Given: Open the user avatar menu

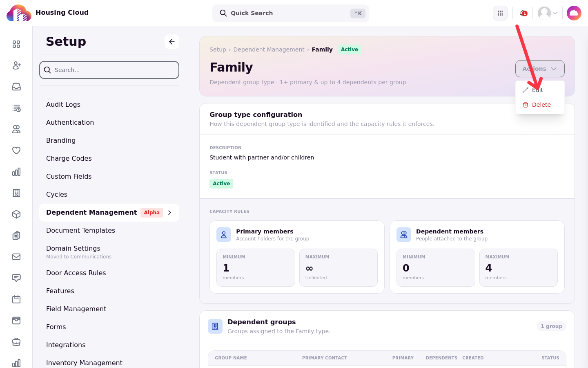Looking at the screenshot, I should point(548,13).
